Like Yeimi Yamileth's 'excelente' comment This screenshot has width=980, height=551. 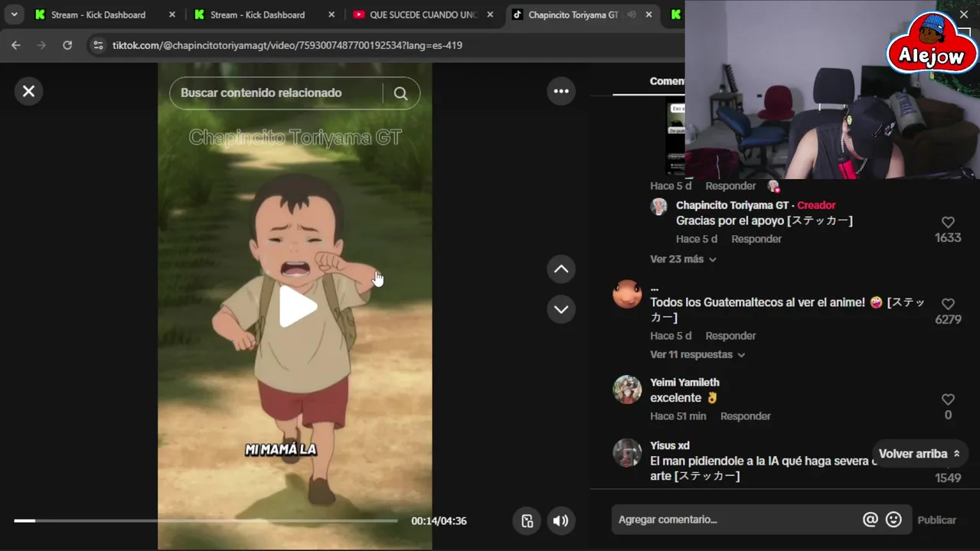[x=948, y=399]
